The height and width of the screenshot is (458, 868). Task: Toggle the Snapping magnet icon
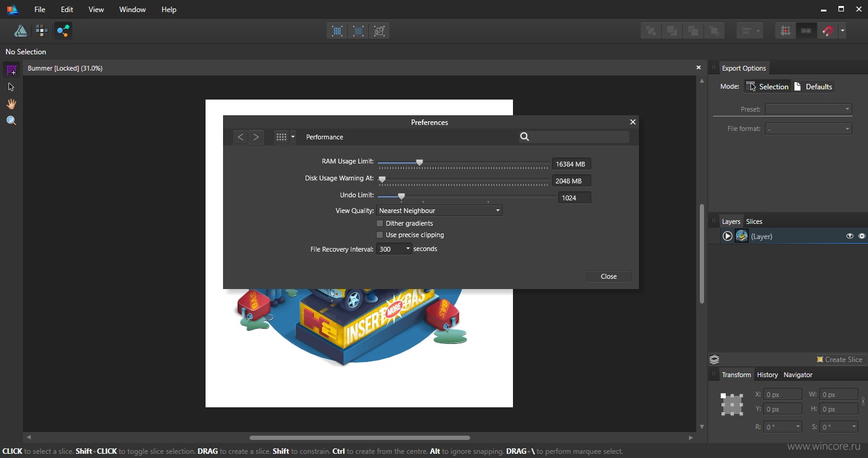point(828,31)
